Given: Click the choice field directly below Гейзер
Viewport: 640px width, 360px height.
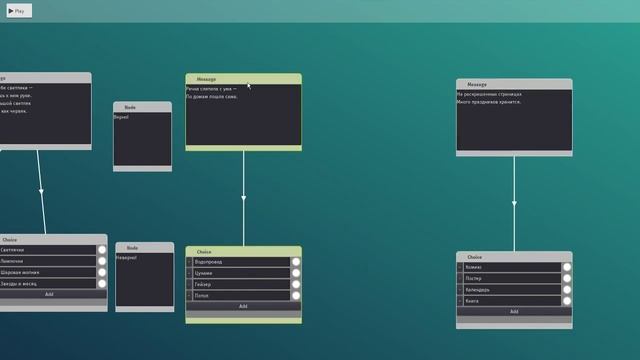Looking at the screenshot, I should [241, 296].
